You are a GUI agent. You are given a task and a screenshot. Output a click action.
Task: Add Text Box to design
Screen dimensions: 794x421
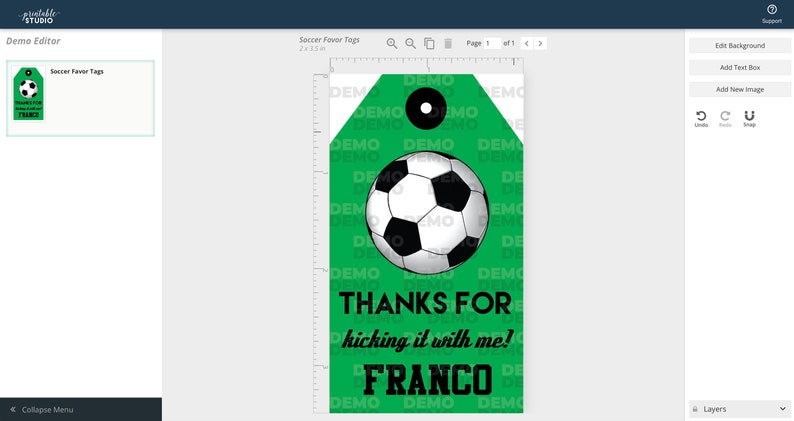[740, 67]
